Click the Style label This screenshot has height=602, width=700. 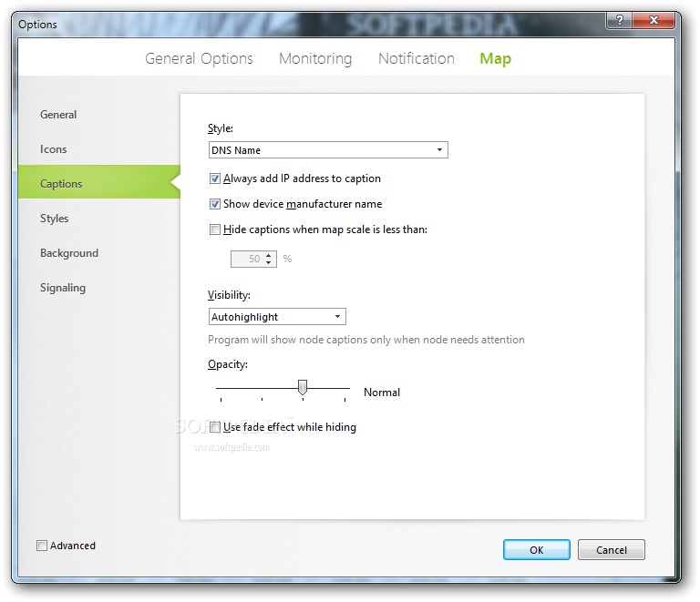(x=221, y=128)
